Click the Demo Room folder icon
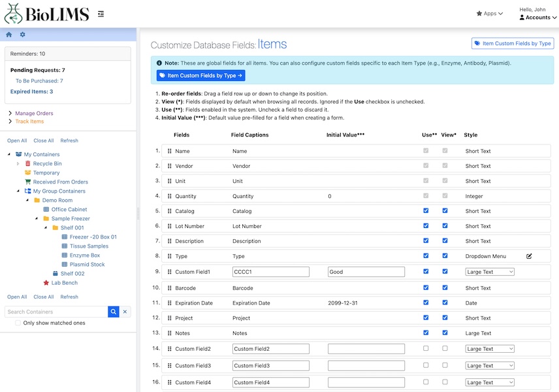Viewport: 559px width, 392px height. click(37, 200)
